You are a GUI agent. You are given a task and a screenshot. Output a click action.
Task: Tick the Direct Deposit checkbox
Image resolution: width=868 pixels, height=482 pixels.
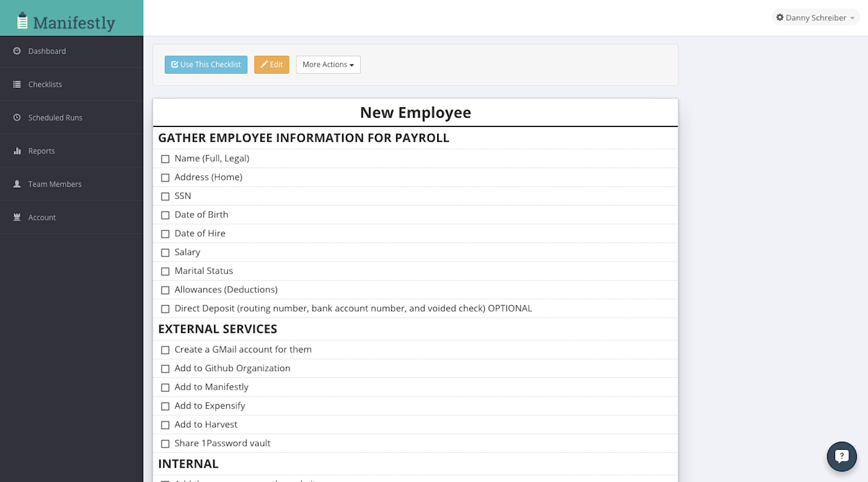point(165,309)
